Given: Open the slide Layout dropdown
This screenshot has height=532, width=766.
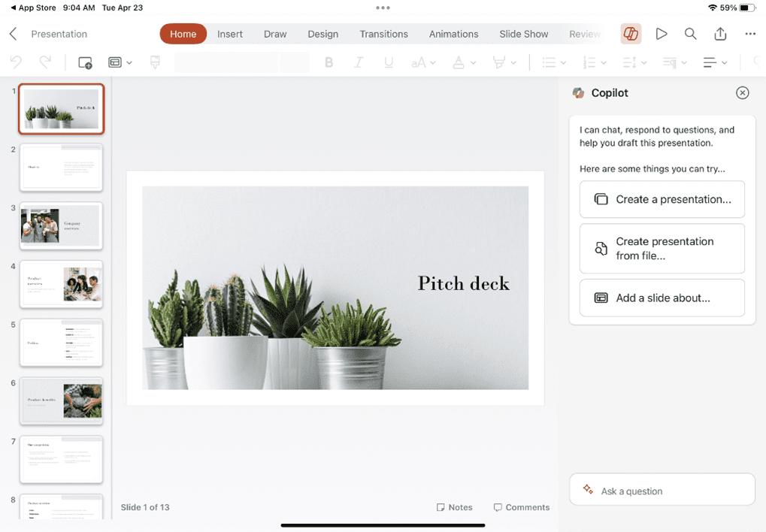Looking at the screenshot, I should click(x=120, y=62).
